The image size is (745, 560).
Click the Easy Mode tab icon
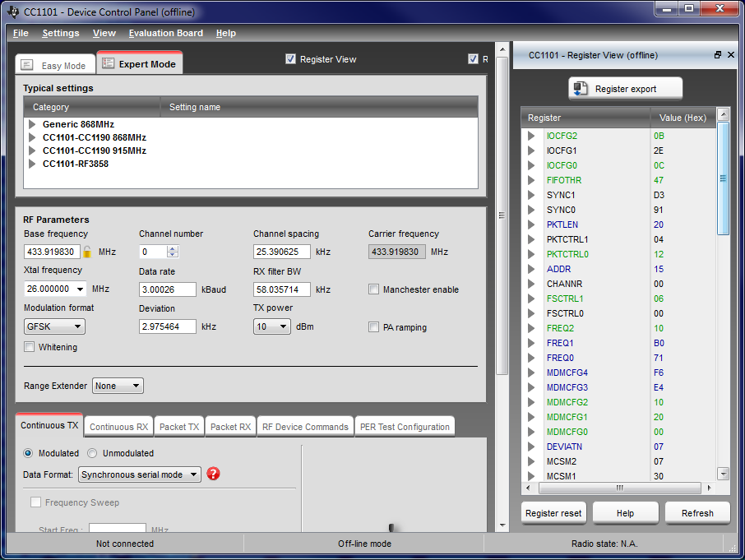[x=27, y=65]
